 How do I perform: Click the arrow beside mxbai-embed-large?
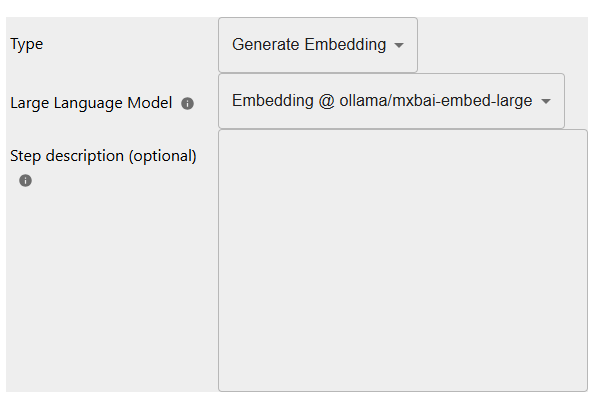[546, 101]
